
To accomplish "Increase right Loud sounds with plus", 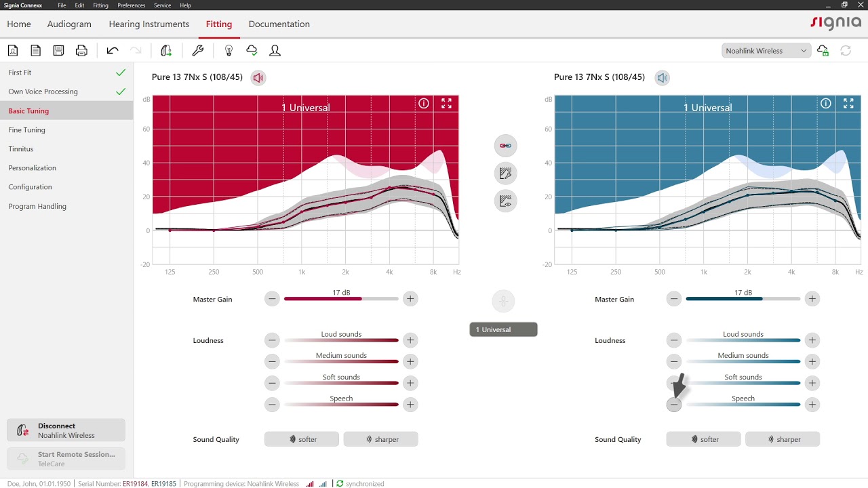I will pos(812,340).
